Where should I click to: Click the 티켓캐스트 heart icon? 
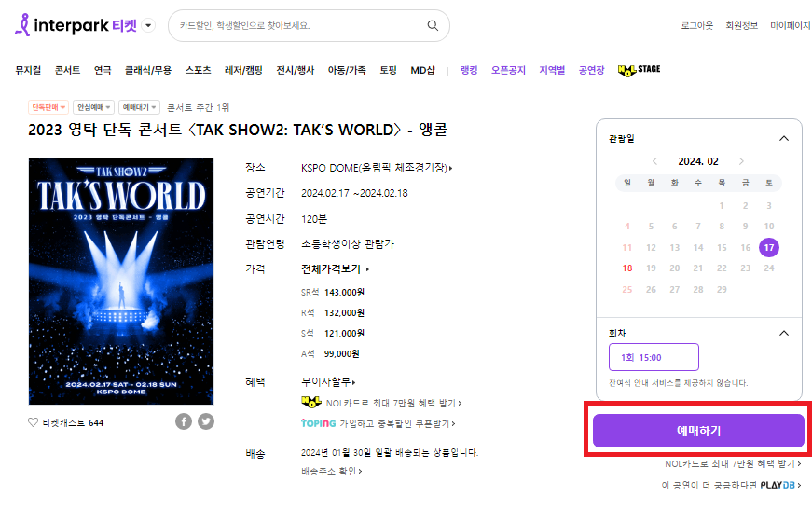click(33, 422)
